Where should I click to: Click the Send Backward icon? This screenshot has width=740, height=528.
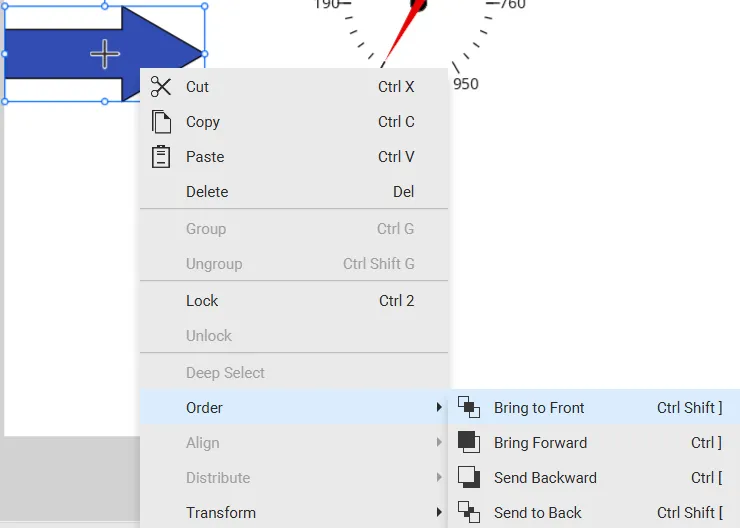469,477
